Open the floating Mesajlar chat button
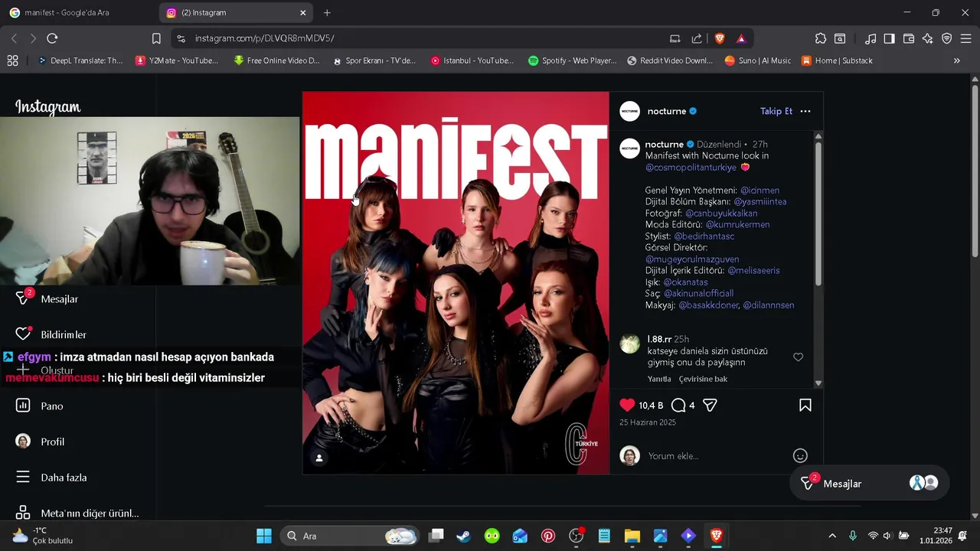The height and width of the screenshot is (551, 980). pos(869,484)
